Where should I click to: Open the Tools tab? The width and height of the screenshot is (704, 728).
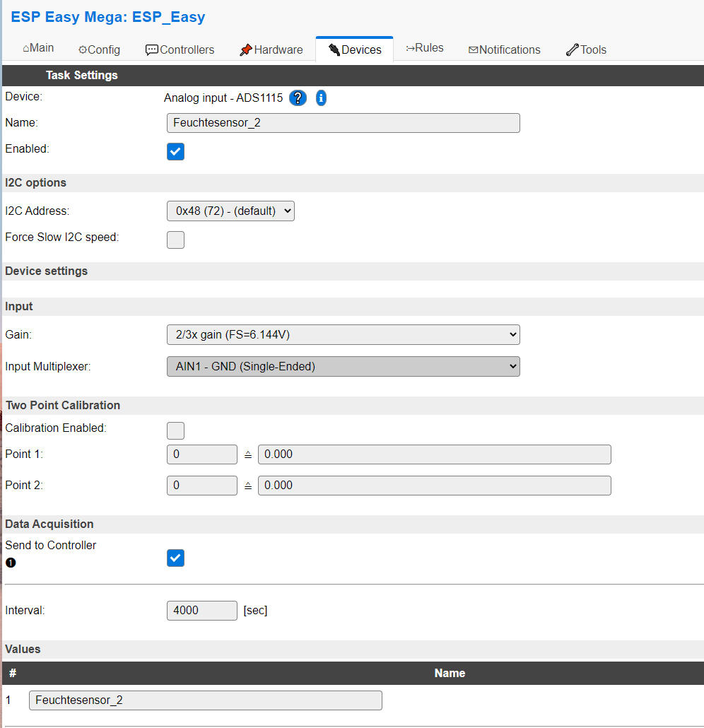586,49
